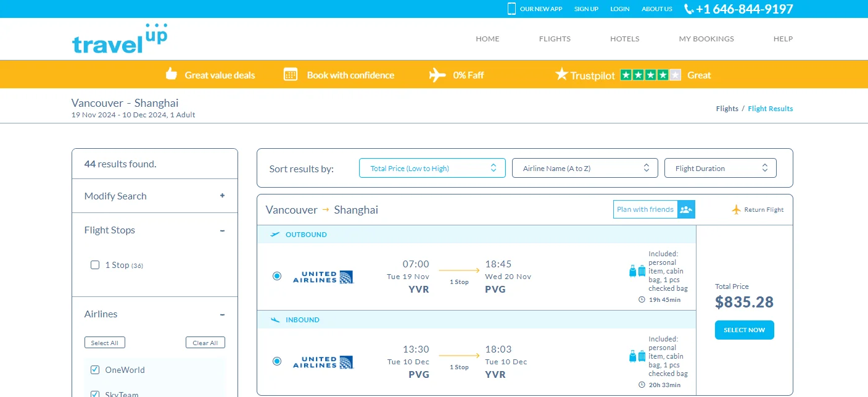Click the Plan with friends people icon
This screenshot has height=397, width=868.
(x=686, y=209)
